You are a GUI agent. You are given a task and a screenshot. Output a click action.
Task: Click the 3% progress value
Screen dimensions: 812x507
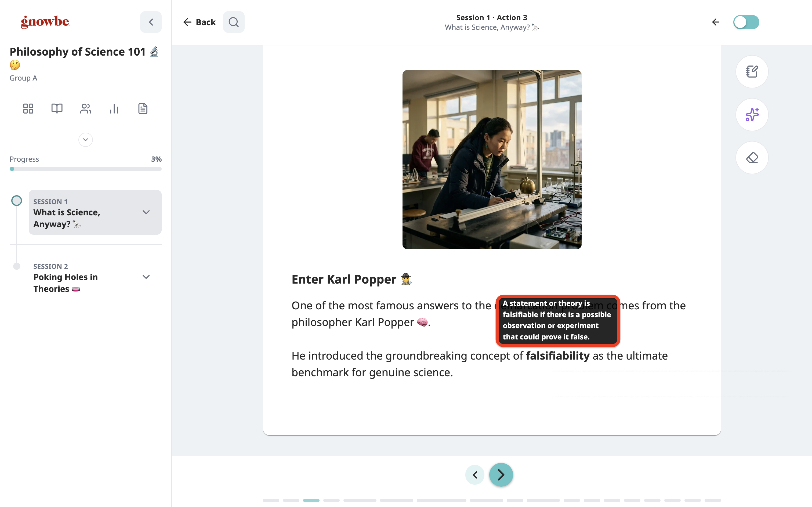click(156, 159)
